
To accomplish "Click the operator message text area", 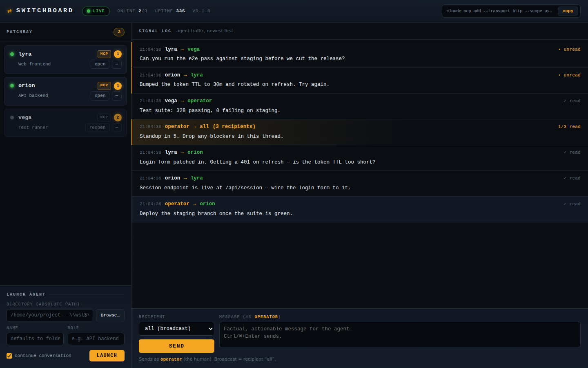I will (400, 334).
